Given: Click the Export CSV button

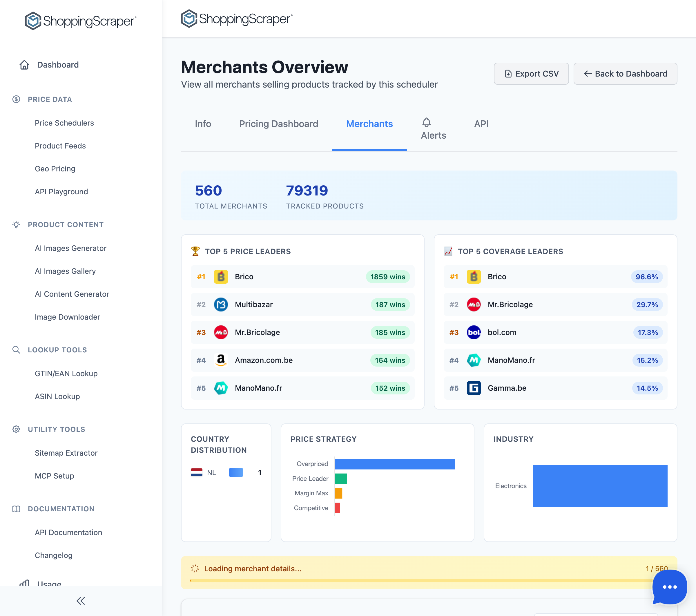Looking at the screenshot, I should 531,74.
